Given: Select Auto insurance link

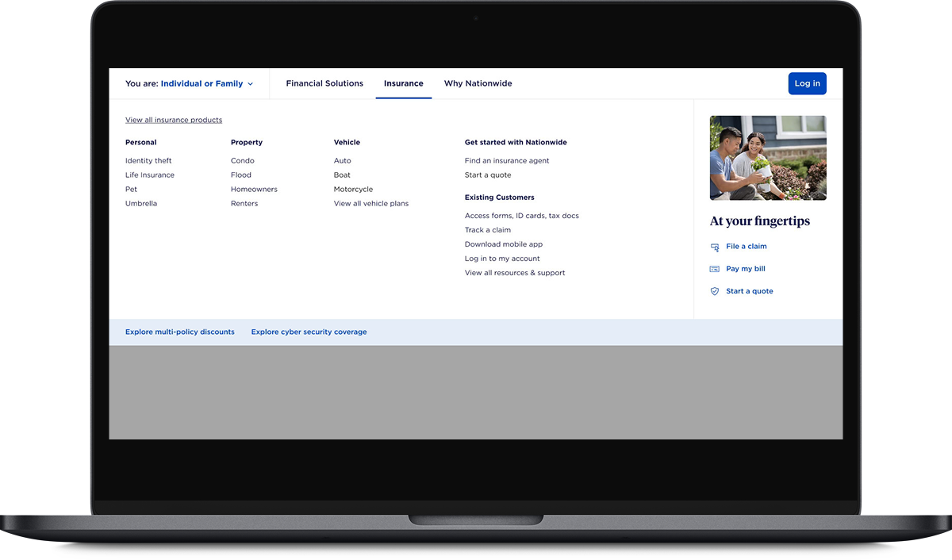Looking at the screenshot, I should (x=343, y=160).
